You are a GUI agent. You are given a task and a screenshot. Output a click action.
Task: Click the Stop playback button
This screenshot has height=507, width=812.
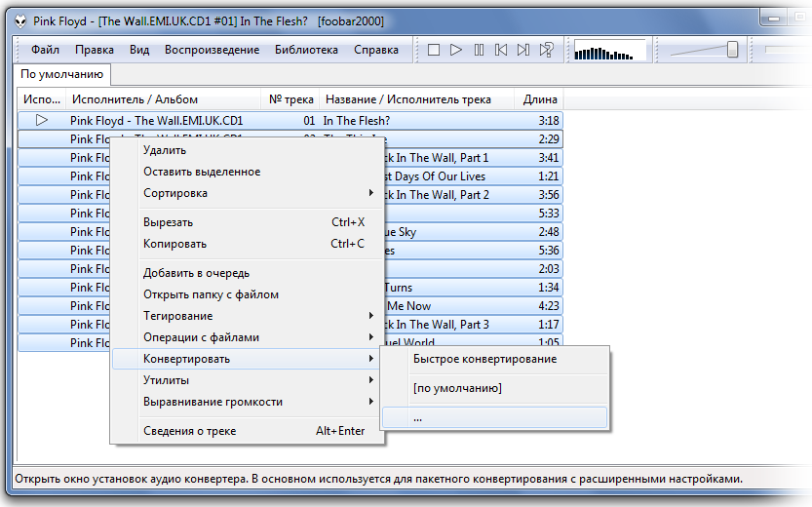[434, 50]
